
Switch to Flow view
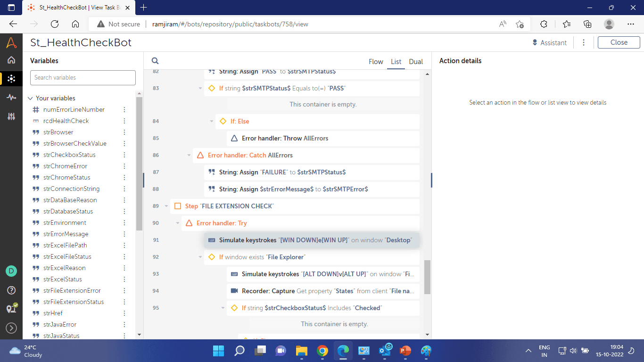click(376, 62)
